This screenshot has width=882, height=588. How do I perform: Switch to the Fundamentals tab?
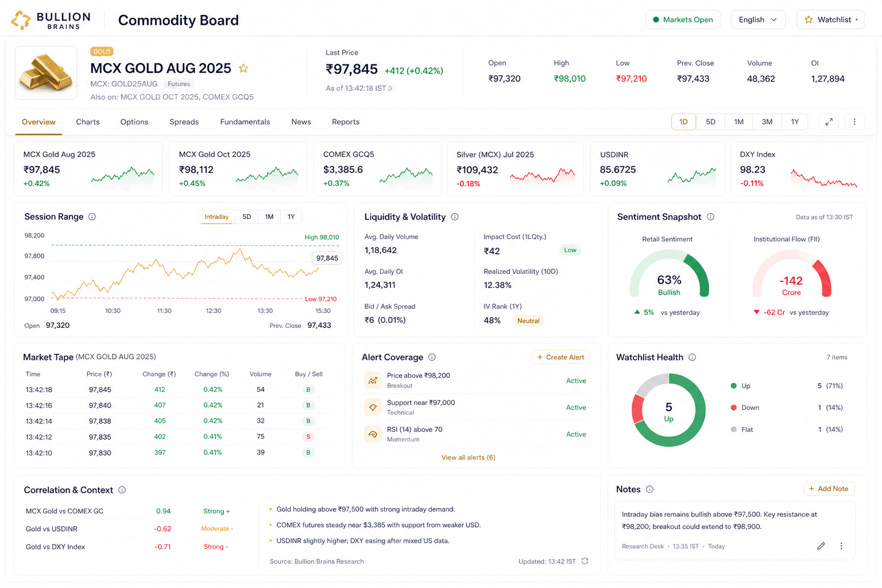click(245, 122)
